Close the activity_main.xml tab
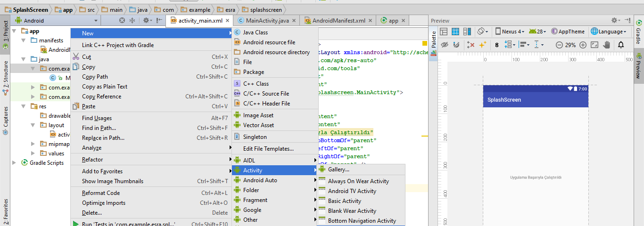 click(x=228, y=21)
